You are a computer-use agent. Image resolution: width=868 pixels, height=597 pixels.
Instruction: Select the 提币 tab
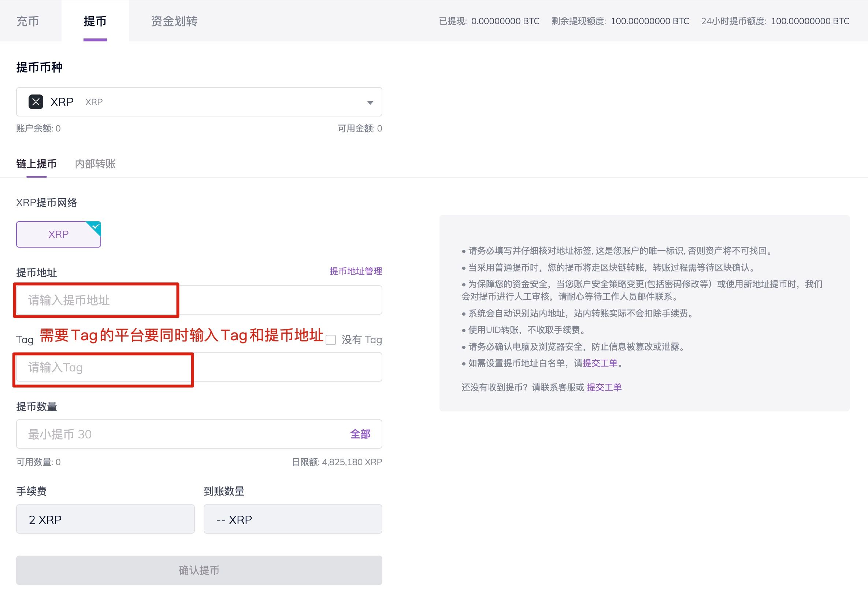point(95,21)
